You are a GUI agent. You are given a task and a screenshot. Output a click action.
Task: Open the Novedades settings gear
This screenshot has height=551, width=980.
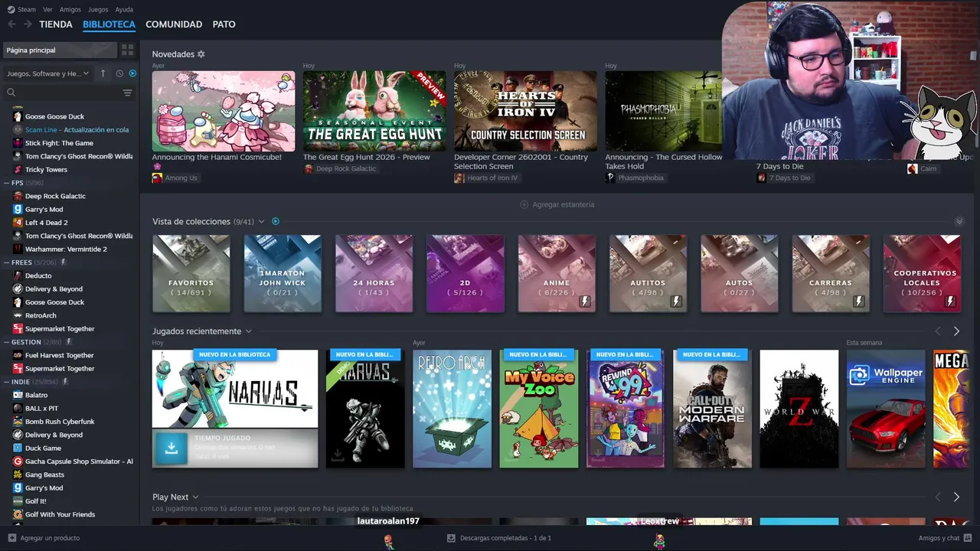tap(201, 54)
